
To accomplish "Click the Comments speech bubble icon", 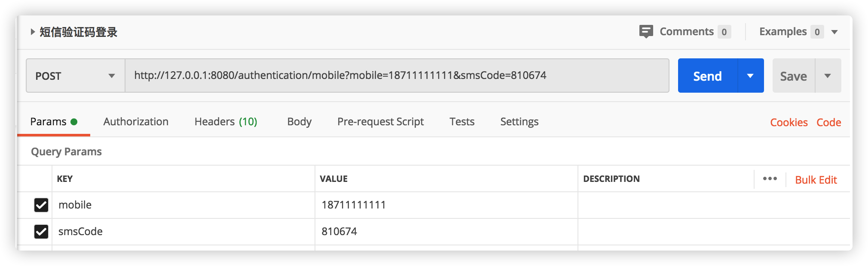I will click(x=646, y=31).
